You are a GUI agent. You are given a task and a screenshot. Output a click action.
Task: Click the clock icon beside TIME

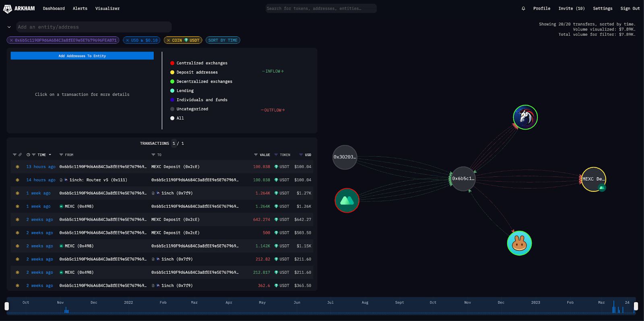pos(29,155)
